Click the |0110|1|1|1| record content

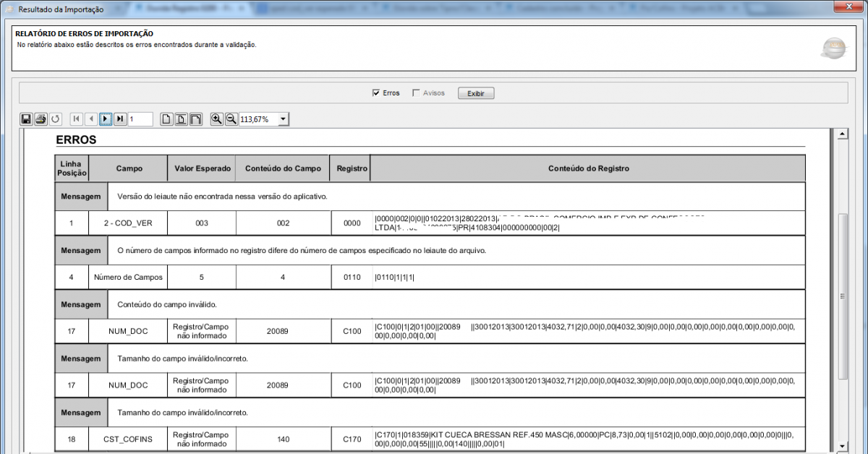click(394, 277)
